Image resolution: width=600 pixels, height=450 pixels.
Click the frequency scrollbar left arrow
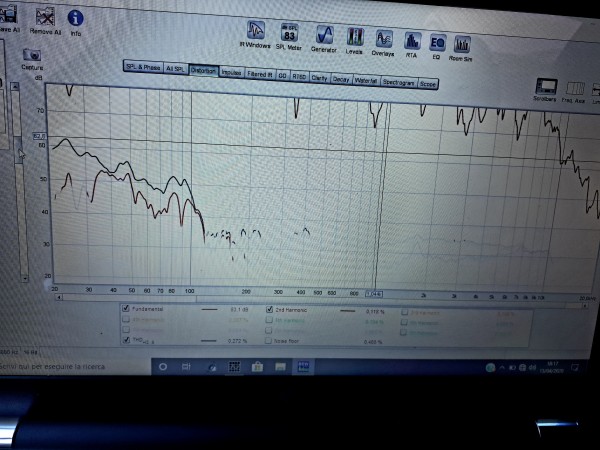click(59, 297)
